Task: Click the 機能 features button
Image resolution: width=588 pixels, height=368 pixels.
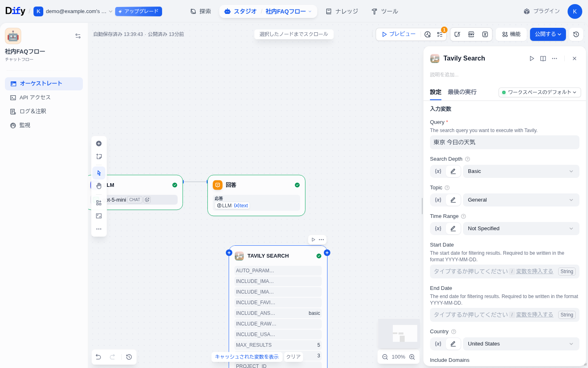Action: click(x=511, y=34)
